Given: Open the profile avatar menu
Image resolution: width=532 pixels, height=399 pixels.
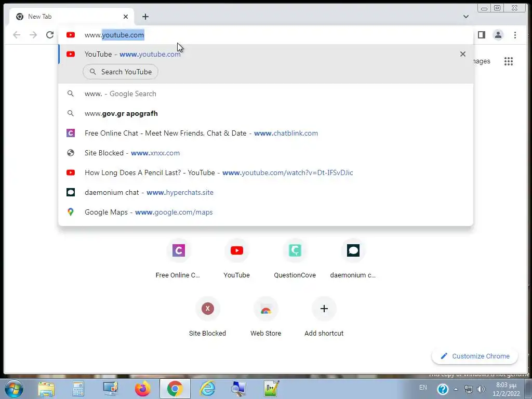Looking at the screenshot, I should point(498,35).
